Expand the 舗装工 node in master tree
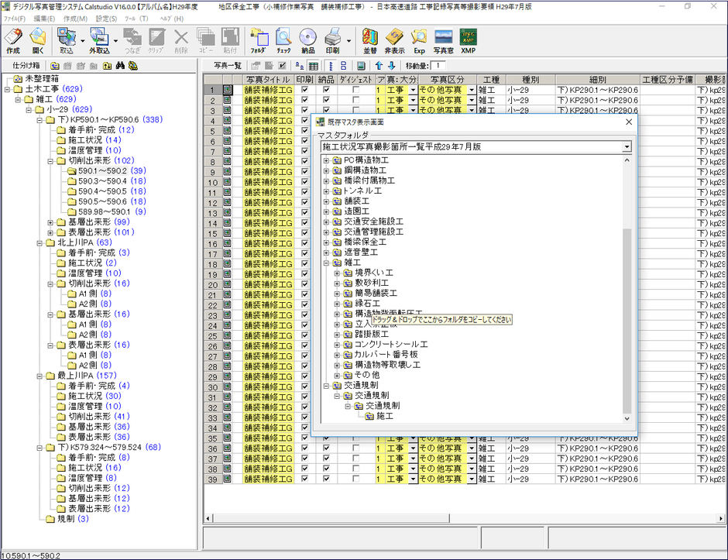 pyautogui.click(x=327, y=201)
